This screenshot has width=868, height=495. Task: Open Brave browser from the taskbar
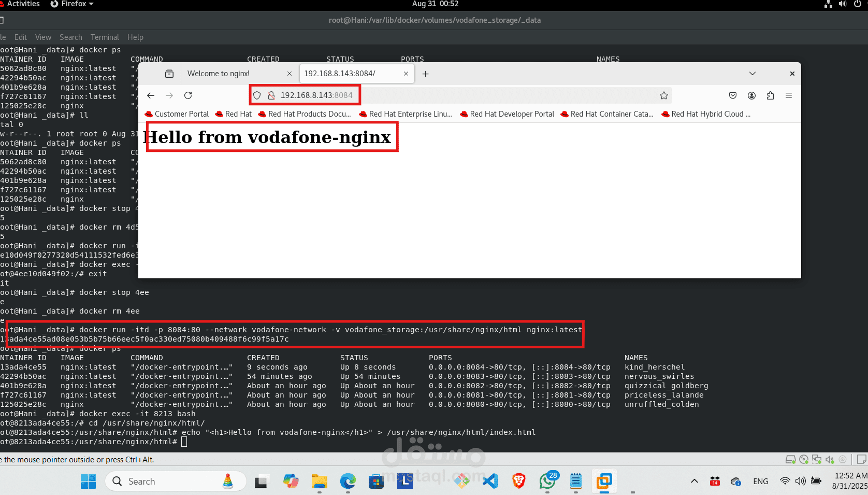519,482
